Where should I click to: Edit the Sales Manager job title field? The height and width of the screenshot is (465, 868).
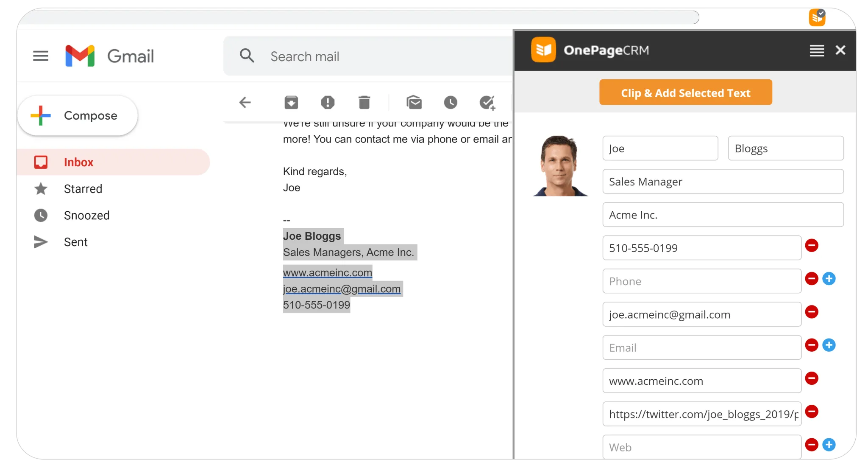(x=723, y=182)
